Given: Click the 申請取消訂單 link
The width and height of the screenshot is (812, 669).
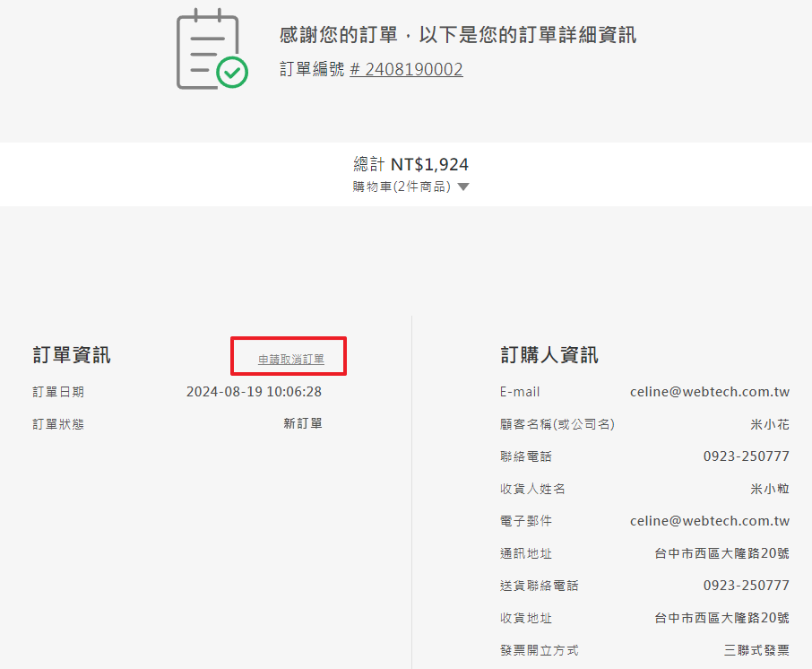Looking at the screenshot, I should [291, 359].
